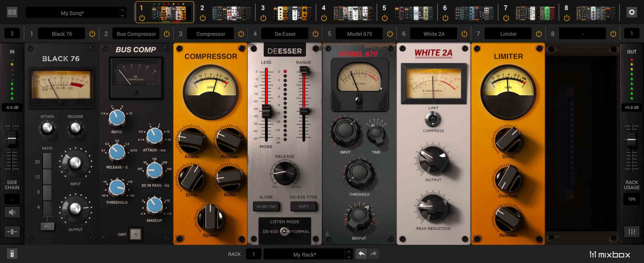
Task: Click the side chain speaker listen icon
Action: [x=12, y=212]
